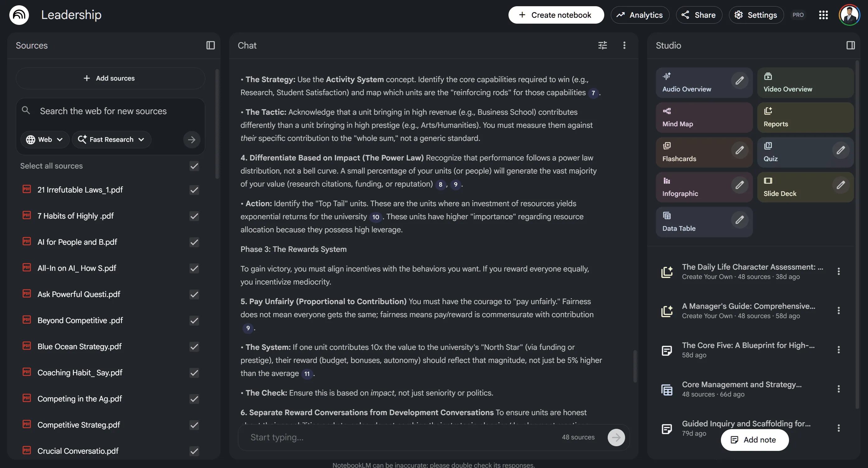
Task: Open chat configuration settings icon
Action: point(602,45)
